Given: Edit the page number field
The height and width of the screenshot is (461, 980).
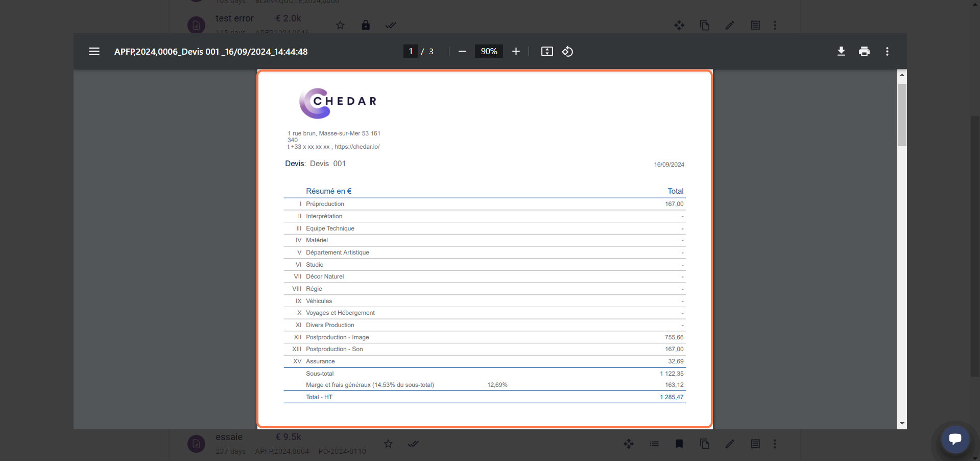Looking at the screenshot, I should pyautogui.click(x=411, y=51).
